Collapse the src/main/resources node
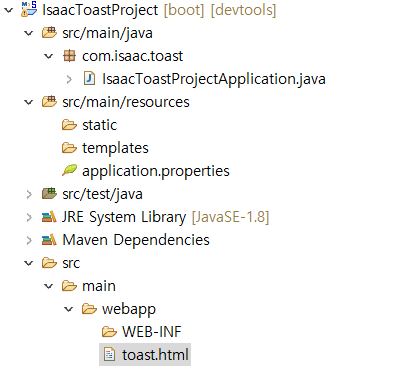This screenshot has width=396, height=369. [x=29, y=102]
